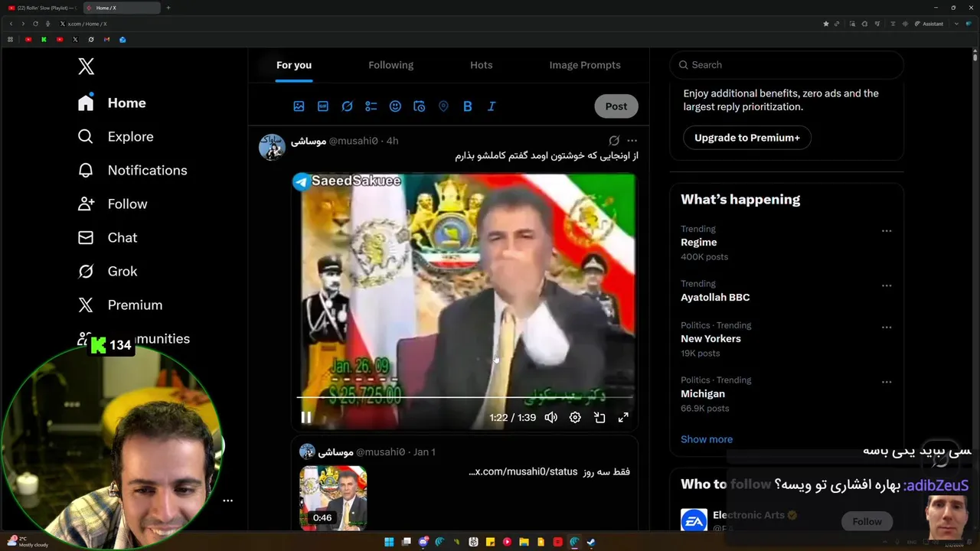Add a poll to the post
The image size is (980, 551).
click(371, 106)
